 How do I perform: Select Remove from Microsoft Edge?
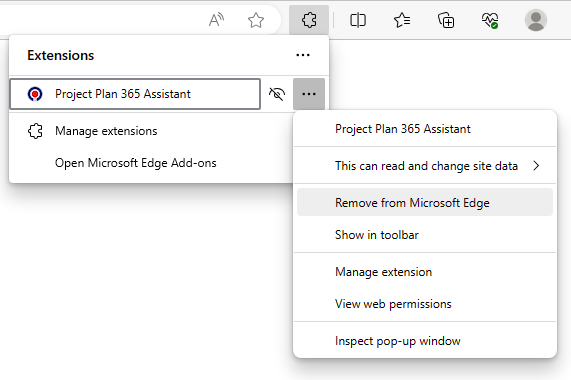[425, 202]
